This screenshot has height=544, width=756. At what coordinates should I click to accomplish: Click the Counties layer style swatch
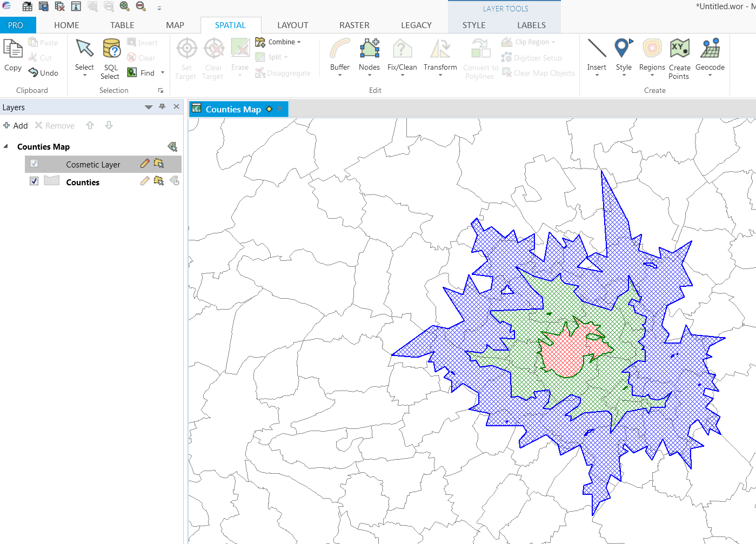point(51,181)
